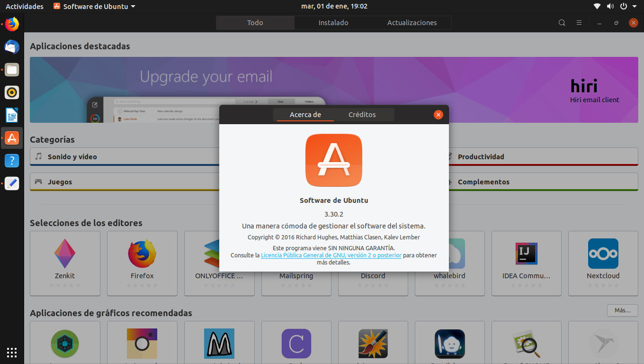The height and width of the screenshot is (364, 644).
Task: Open the Sonido y vídeo category
Action: pyautogui.click(x=125, y=157)
